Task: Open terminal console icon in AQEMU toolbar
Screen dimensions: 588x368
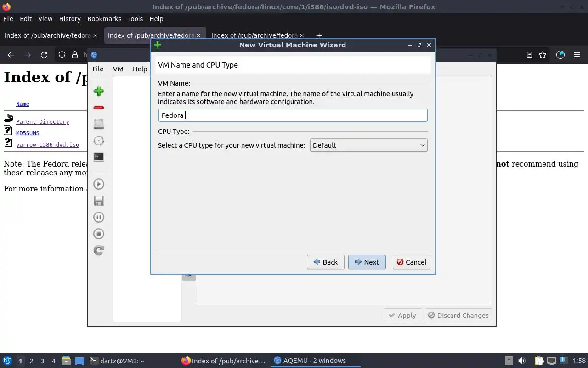Action: coord(98,157)
